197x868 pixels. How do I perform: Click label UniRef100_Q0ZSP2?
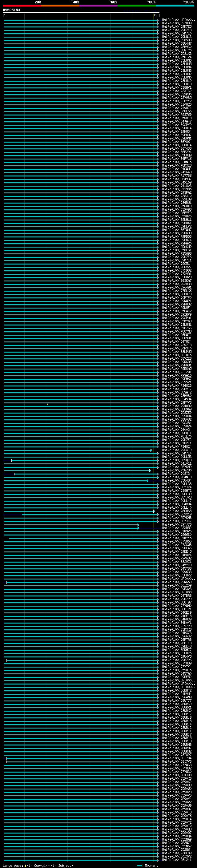tap(177, 856)
